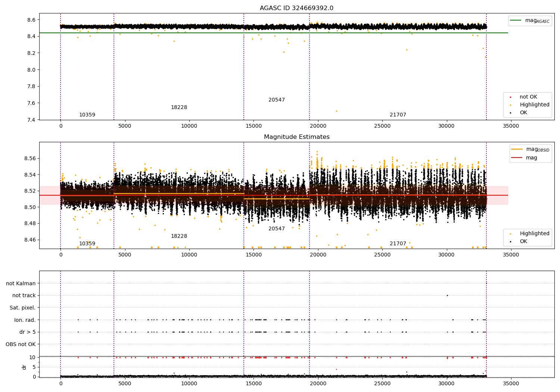
Task: Click the 'Ion. rad.' y-axis label
Action: [x=25, y=320]
